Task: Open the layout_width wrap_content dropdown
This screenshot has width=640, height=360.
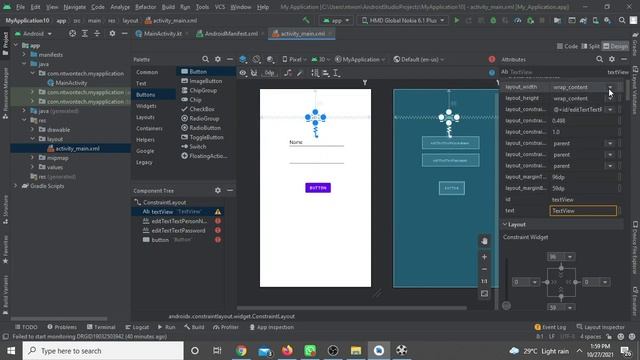Action: tap(610, 87)
